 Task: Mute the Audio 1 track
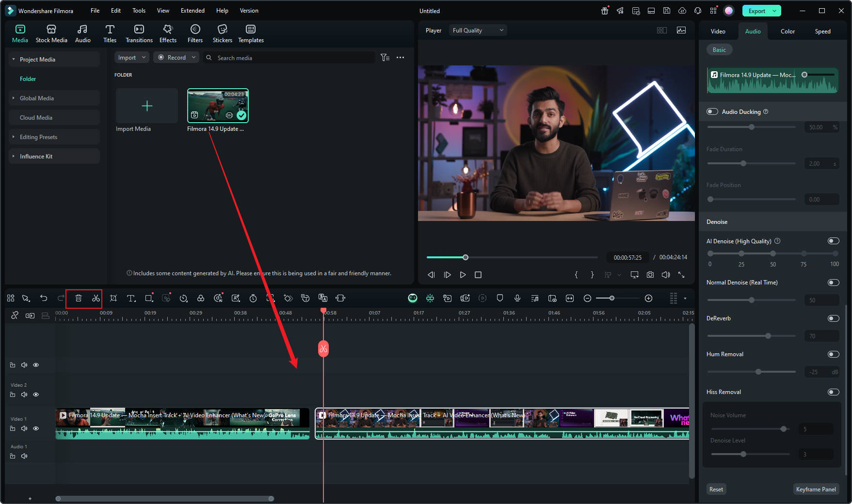[24, 456]
